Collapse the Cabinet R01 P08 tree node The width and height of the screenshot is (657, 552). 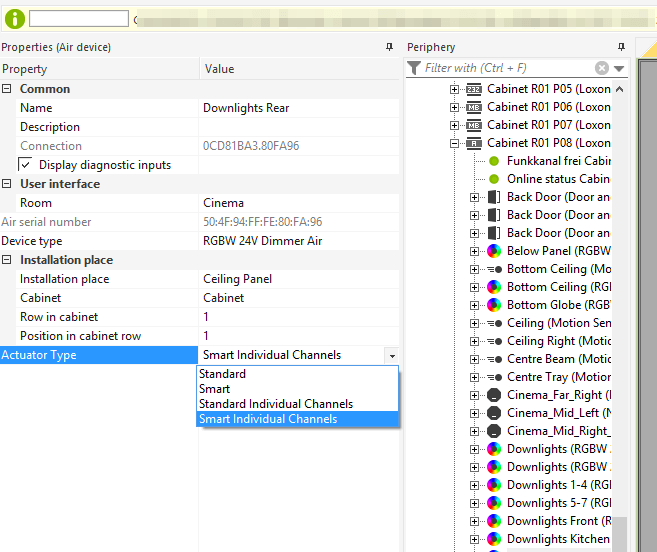tap(456, 143)
